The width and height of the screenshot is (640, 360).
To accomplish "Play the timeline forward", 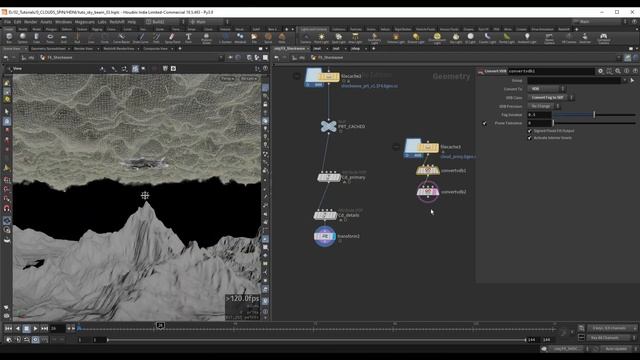I will [x=35, y=328].
